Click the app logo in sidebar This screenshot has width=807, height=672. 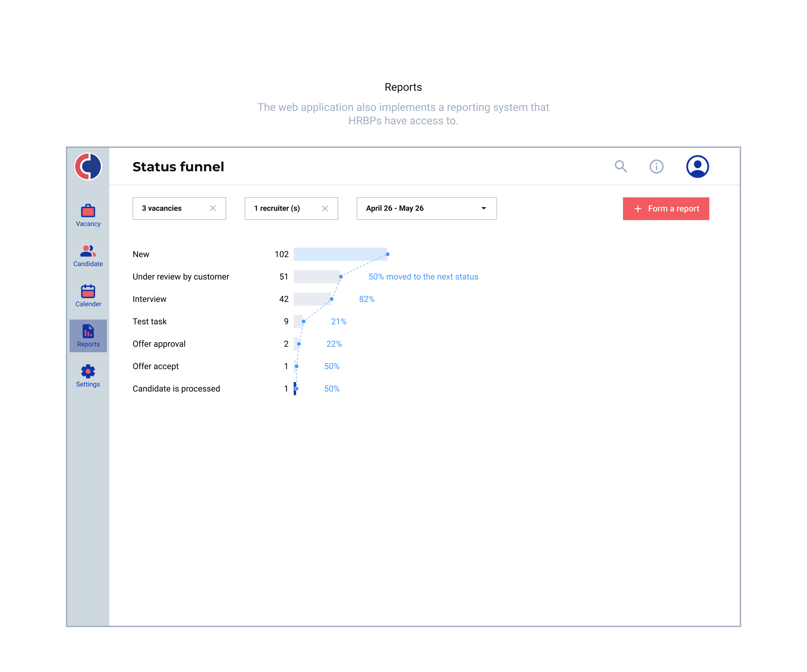88,166
